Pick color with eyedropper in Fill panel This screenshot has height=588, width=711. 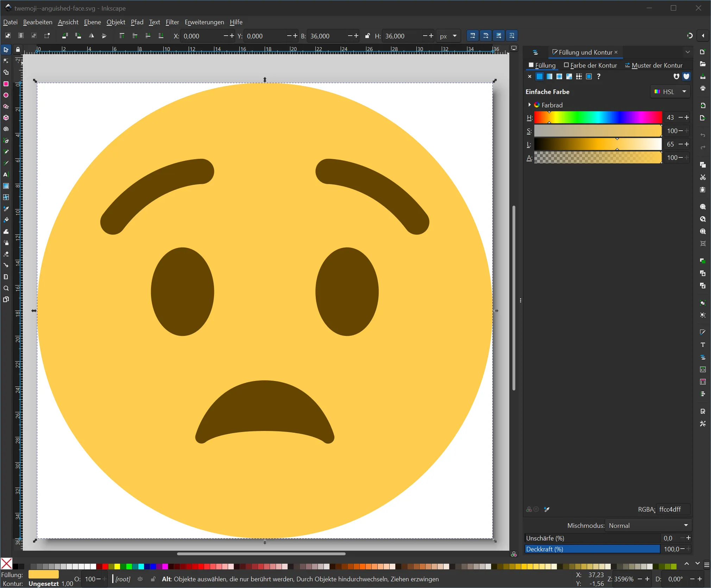point(547,509)
